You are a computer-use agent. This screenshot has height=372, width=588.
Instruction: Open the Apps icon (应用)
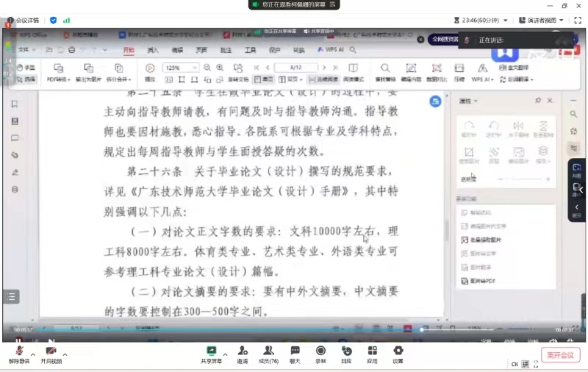[372, 352]
